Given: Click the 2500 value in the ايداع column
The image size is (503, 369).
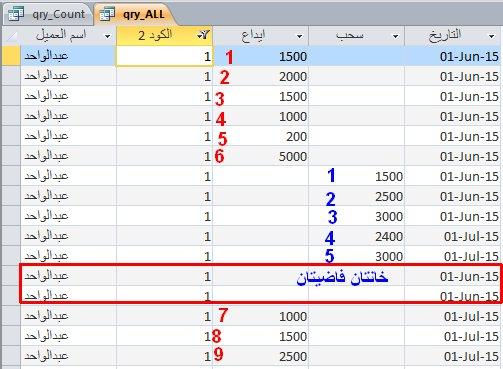Looking at the screenshot, I should tap(293, 357).
